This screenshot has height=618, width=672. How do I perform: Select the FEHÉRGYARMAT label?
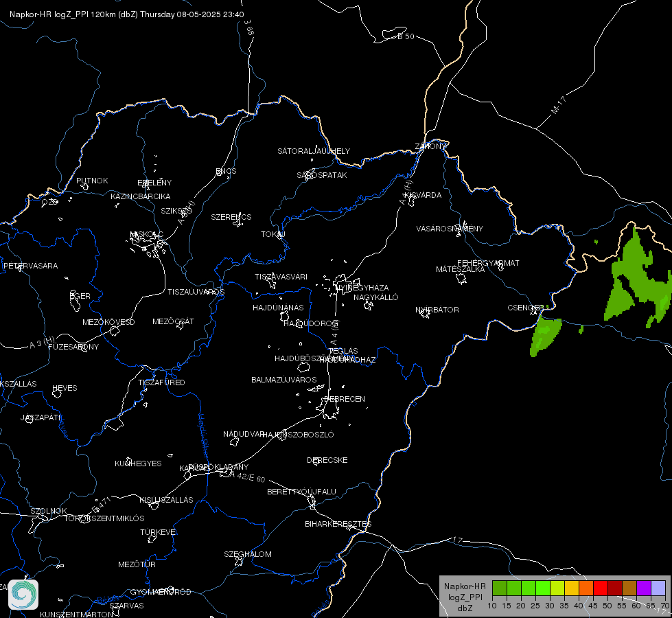click(x=488, y=263)
